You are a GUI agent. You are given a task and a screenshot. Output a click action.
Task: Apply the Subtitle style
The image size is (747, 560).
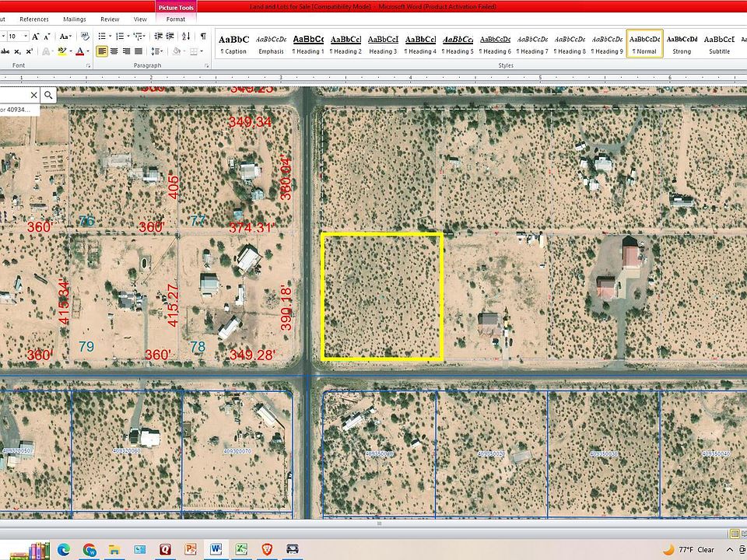(719, 44)
